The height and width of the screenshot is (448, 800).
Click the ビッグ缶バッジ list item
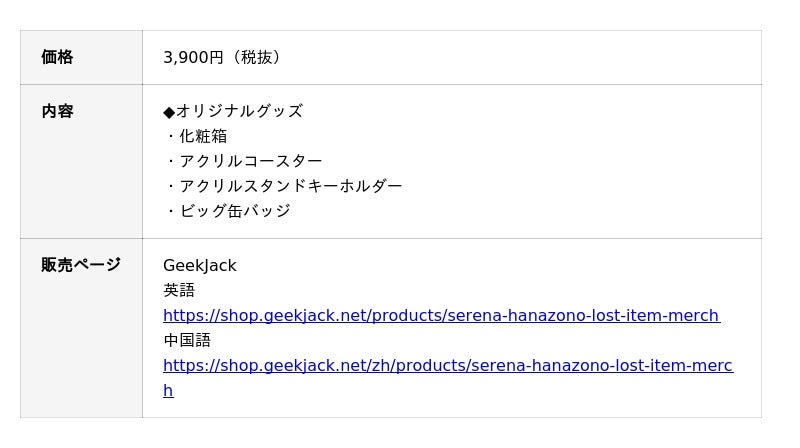click(235, 211)
